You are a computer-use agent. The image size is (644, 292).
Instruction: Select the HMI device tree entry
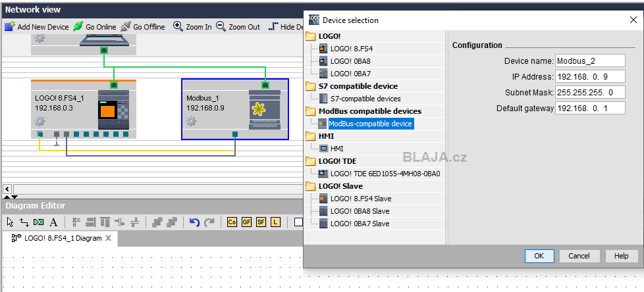click(x=336, y=149)
